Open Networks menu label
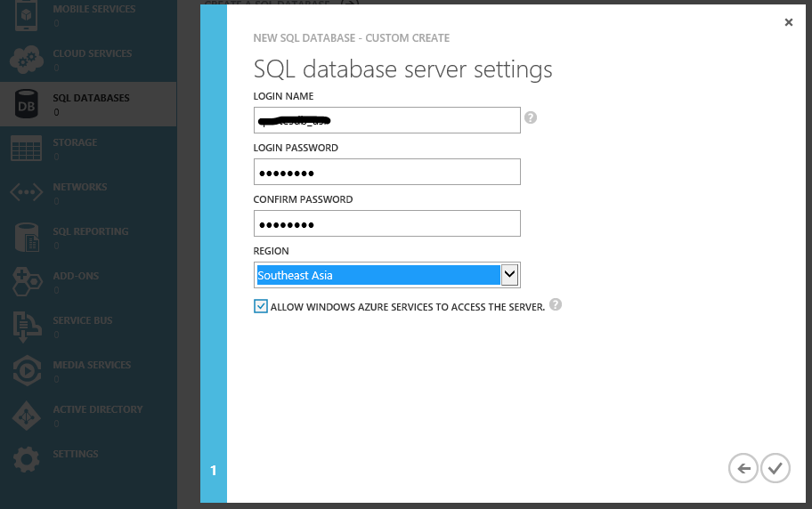This screenshot has width=812, height=509. click(80, 187)
